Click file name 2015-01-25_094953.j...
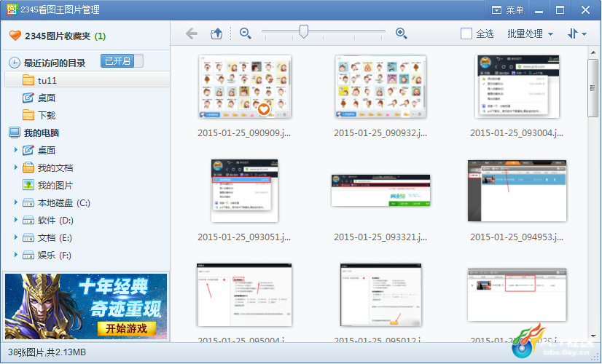Image resolution: width=602 pixels, height=364 pixels. tap(517, 237)
